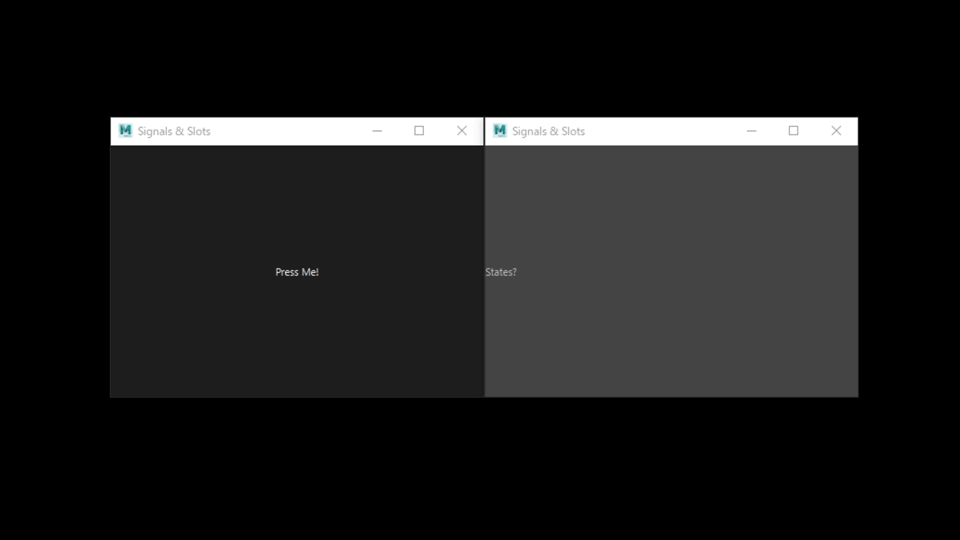The height and width of the screenshot is (540, 960).
Task: Click the States? label in right window
Action: tap(501, 272)
